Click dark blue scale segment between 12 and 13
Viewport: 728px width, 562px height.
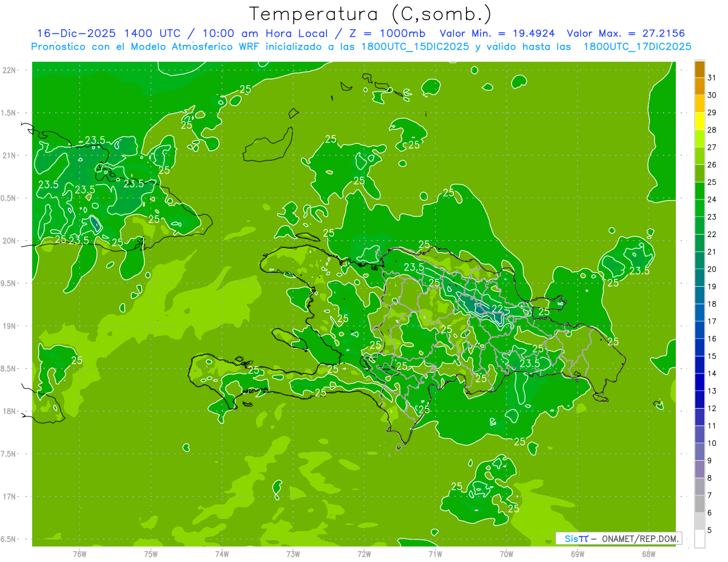[699, 400]
